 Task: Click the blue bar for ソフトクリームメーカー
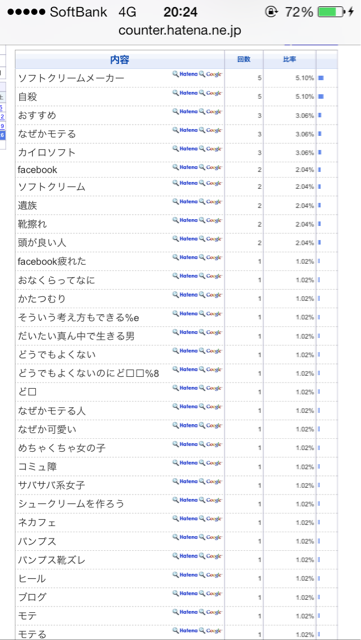coord(321,78)
